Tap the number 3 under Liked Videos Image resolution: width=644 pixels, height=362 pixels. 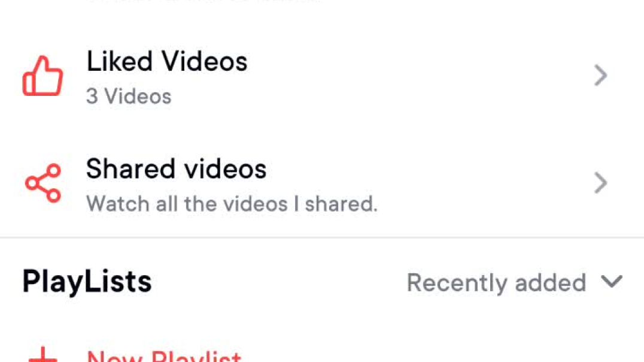(x=92, y=96)
